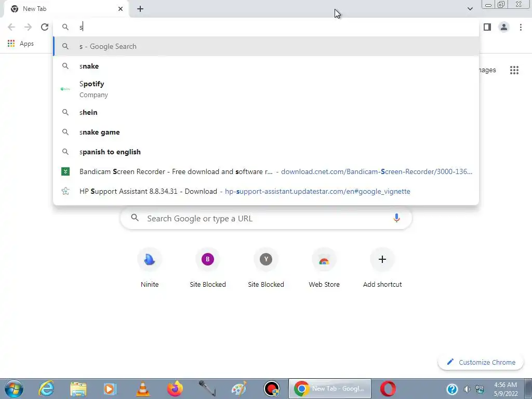Open the help question mark tray icon
Screen dimensions: 532x399
point(452,389)
